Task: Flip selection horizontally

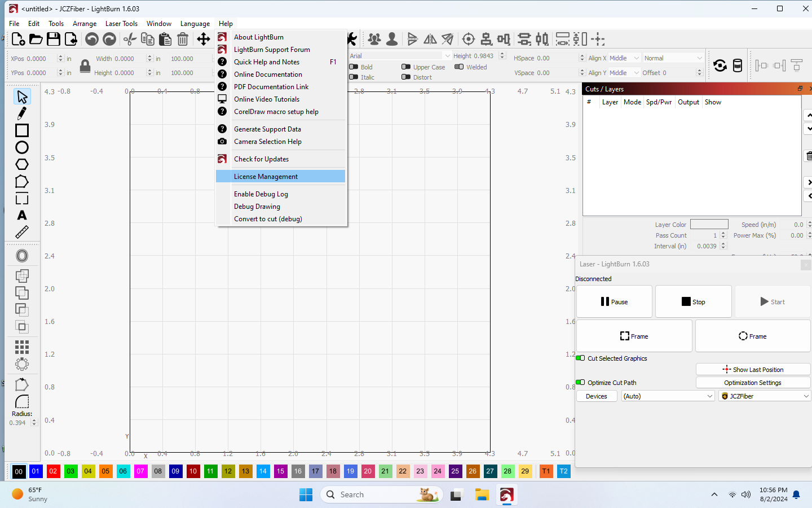Action: pyautogui.click(x=430, y=39)
